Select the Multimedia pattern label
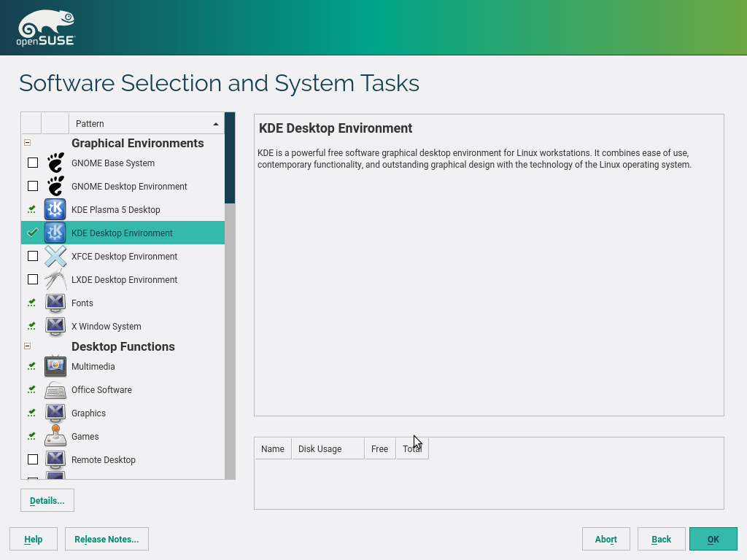 (93, 366)
